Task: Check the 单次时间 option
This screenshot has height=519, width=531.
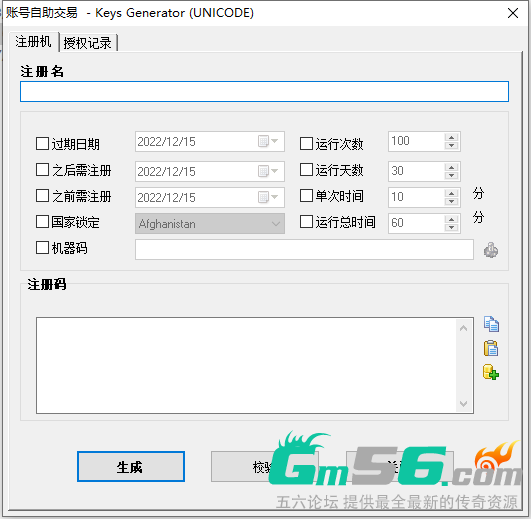Action: (306, 196)
